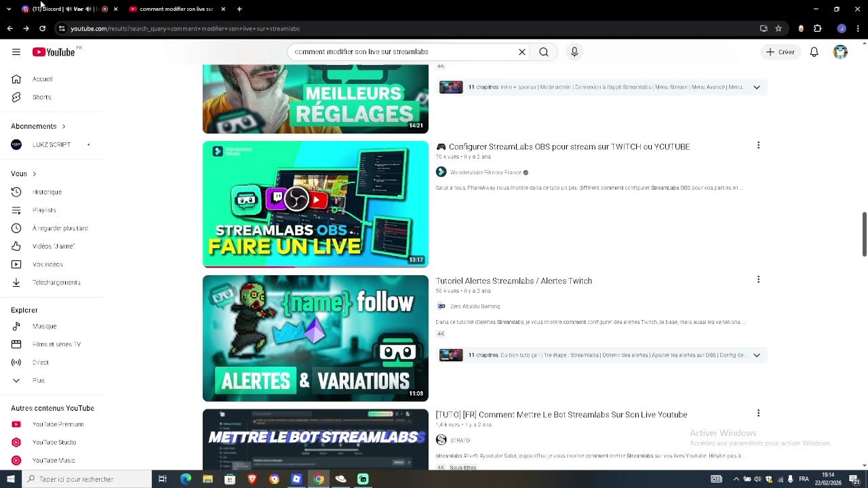Open STRATO channel link
The height and width of the screenshot is (488, 868).
[x=460, y=441]
